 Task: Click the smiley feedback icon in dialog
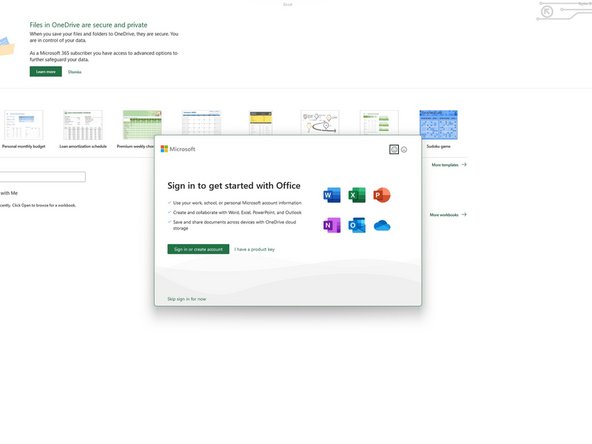[x=394, y=150]
